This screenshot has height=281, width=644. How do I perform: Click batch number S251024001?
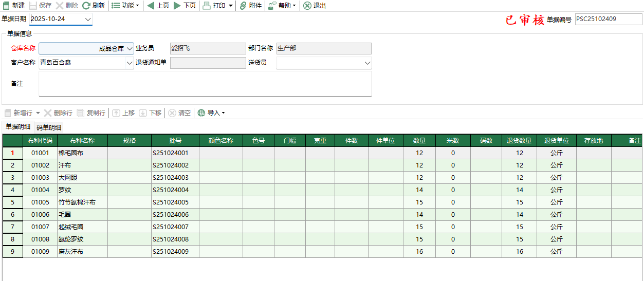[175, 153]
